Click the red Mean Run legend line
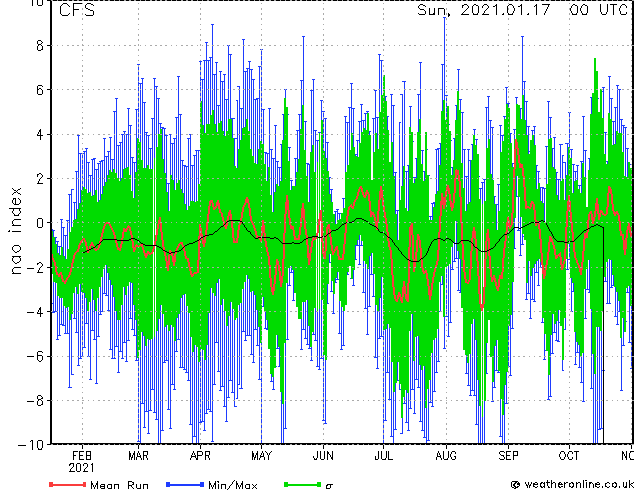 tap(67, 484)
